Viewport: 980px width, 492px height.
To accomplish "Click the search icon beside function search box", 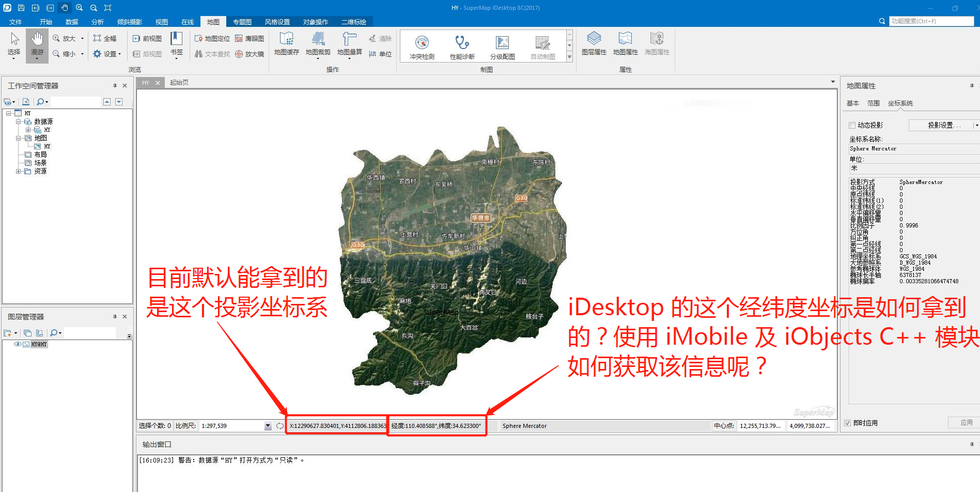I will [x=882, y=21].
